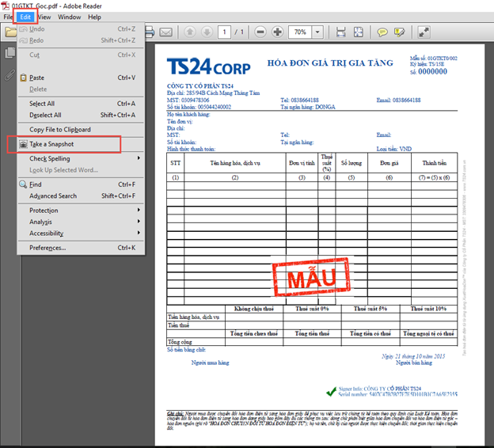The width and height of the screenshot is (494, 448).
Task: Click the page number input field
Action: [224, 32]
